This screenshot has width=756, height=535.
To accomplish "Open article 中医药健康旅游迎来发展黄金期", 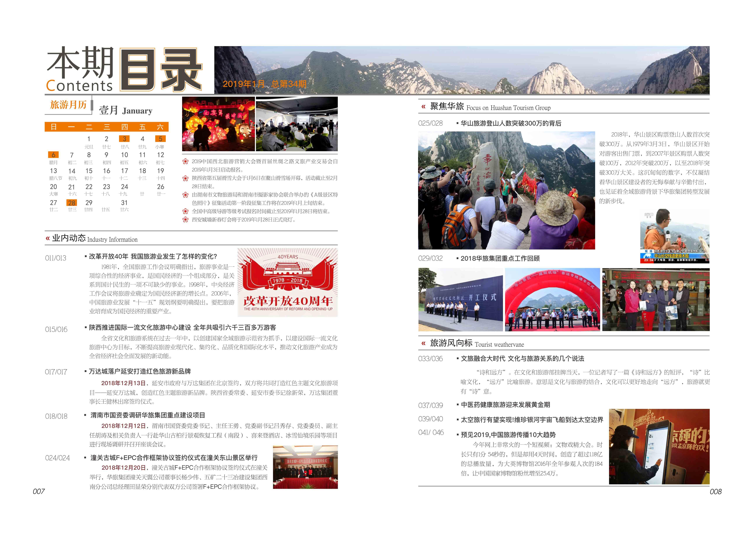I will click(x=505, y=405).
